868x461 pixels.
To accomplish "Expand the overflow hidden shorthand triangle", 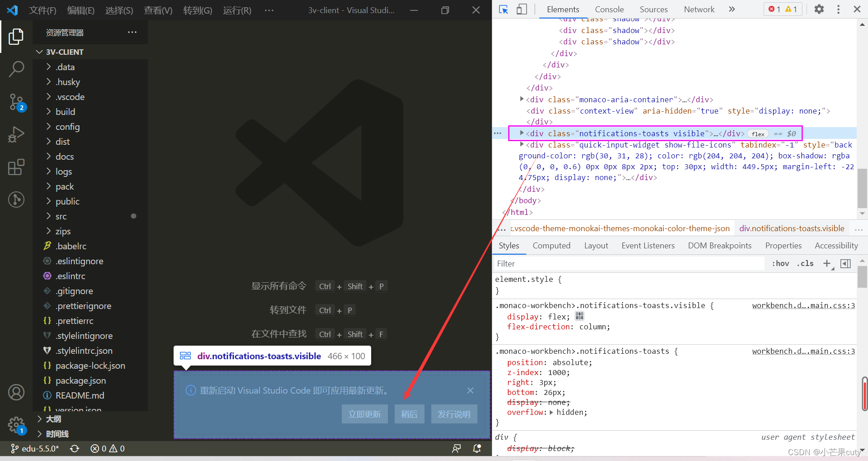I will tap(551, 412).
